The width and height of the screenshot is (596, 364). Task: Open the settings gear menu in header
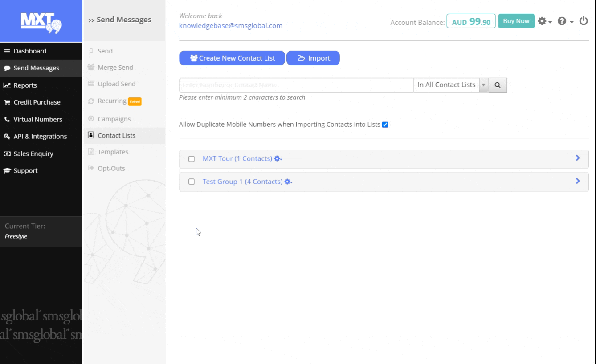545,21
